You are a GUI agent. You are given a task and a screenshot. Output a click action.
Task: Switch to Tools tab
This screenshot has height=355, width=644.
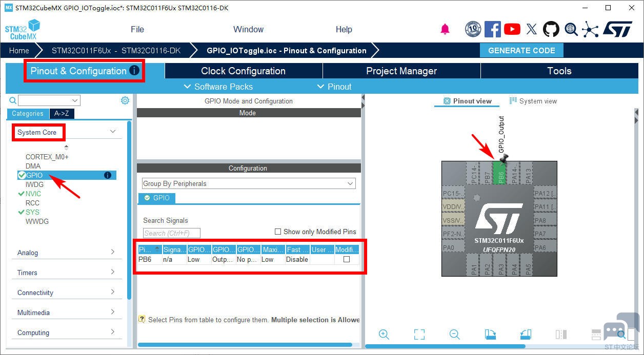tap(559, 71)
